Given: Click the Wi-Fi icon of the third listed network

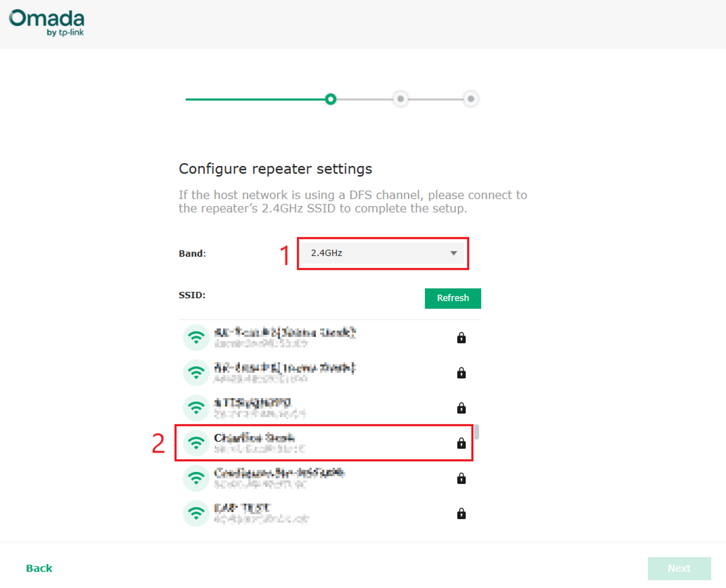Looking at the screenshot, I should pos(196,407).
